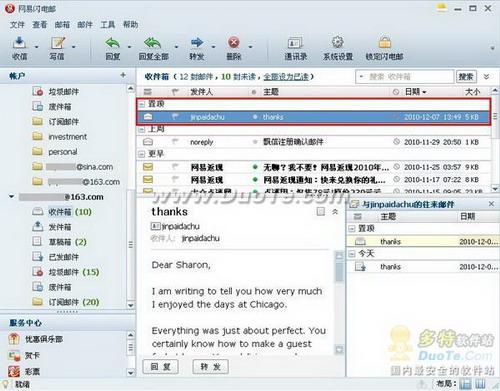
Task: Toggle flag on the 2010-11-25 网易返现 email
Action: pyautogui.click(x=175, y=167)
